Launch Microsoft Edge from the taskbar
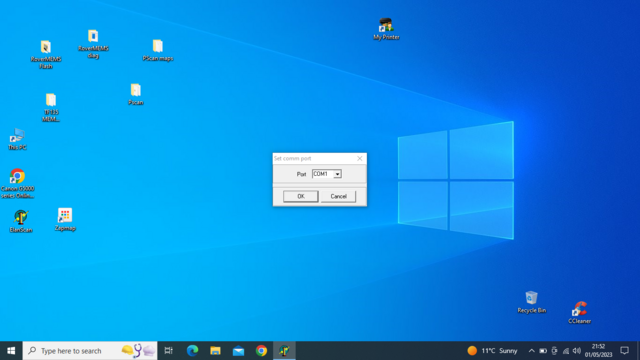 [x=192, y=351]
